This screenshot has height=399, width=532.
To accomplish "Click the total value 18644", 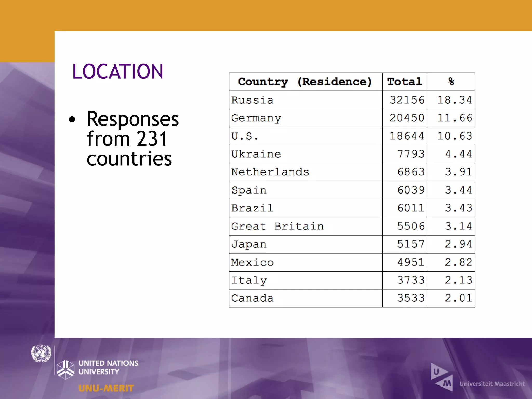I will pos(407,136).
